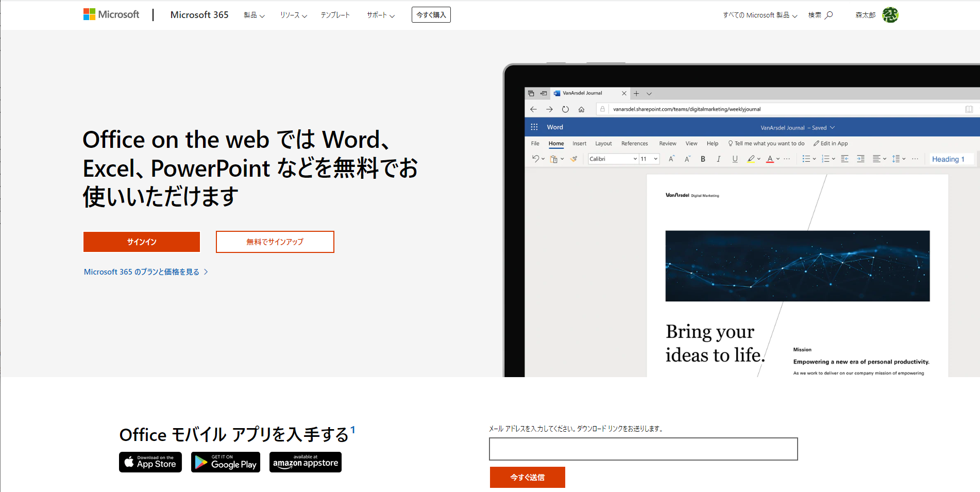Use the Format Painter icon
This screenshot has width=980, height=492.
click(573, 159)
